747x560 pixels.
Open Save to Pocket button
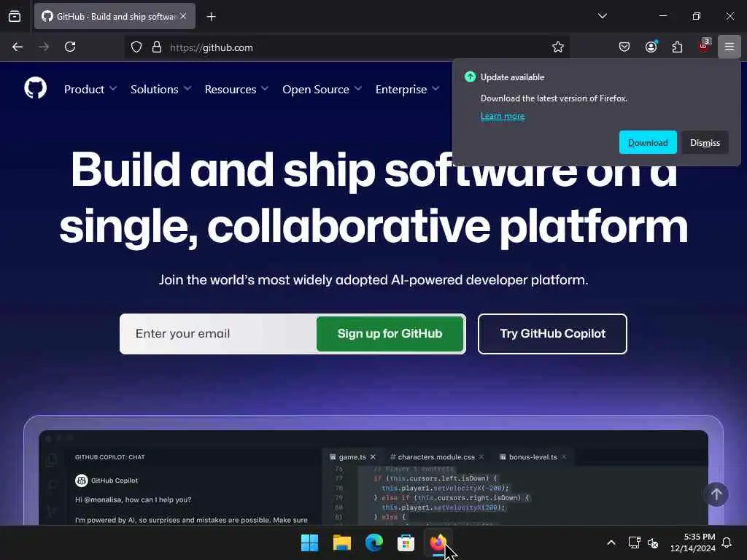(x=624, y=47)
